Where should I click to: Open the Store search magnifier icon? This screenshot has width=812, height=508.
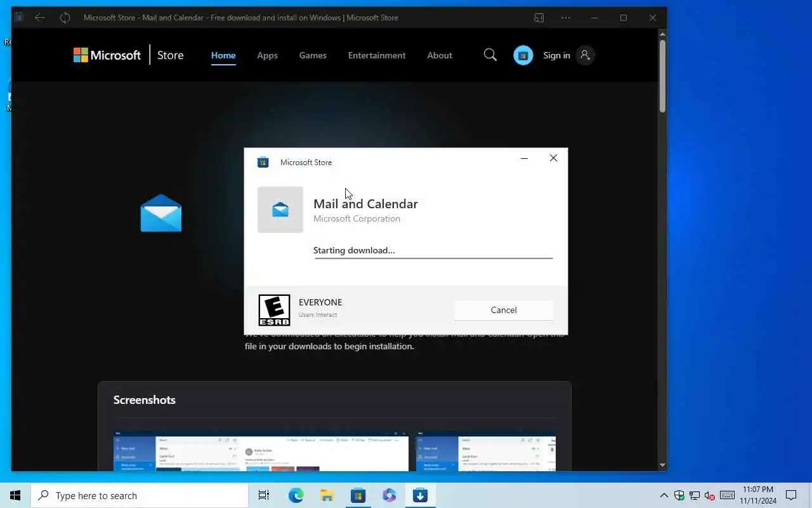point(490,55)
